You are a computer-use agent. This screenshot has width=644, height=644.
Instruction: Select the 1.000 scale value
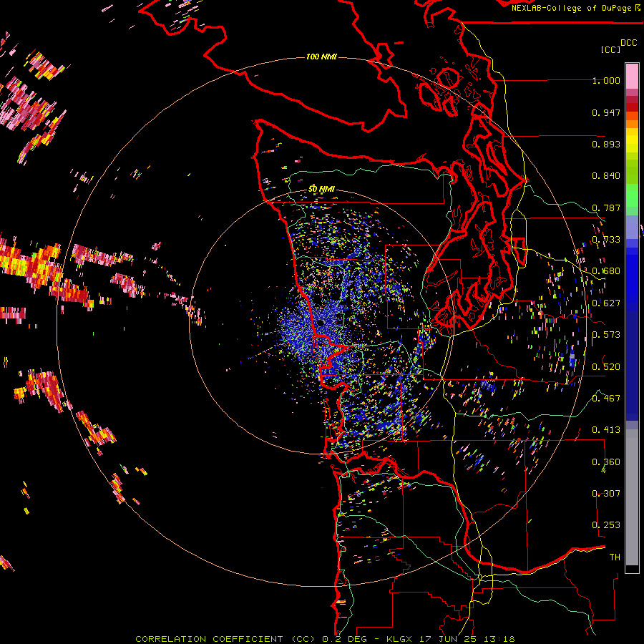coord(606,80)
